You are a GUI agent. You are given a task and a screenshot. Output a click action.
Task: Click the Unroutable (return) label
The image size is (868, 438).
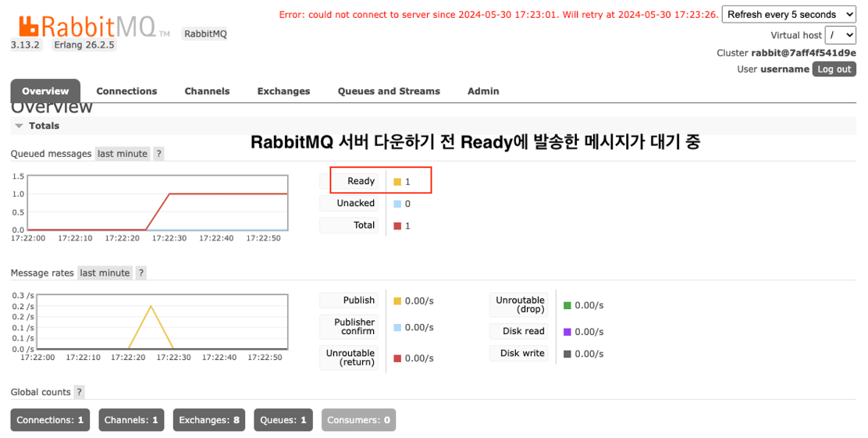click(349, 358)
